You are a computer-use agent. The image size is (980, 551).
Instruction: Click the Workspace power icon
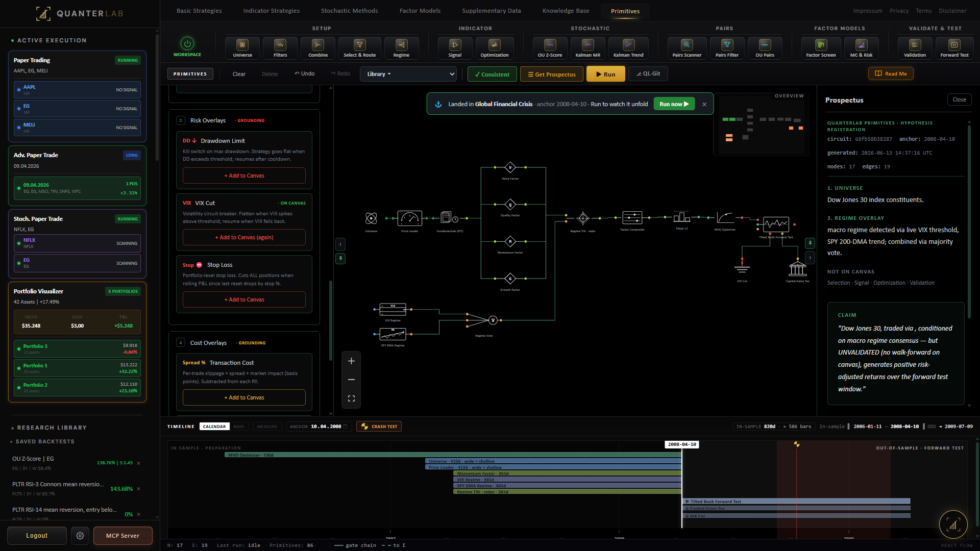click(x=187, y=44)
